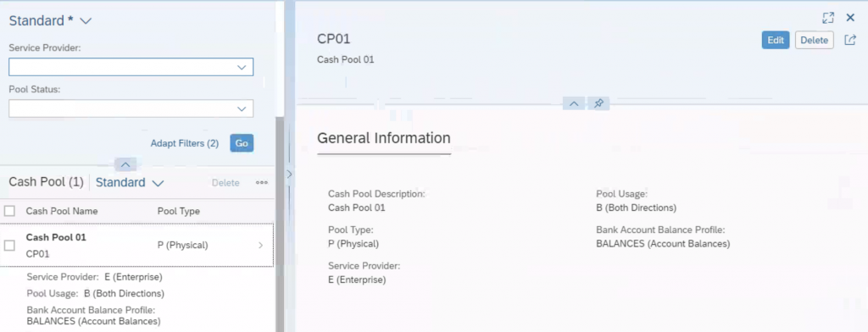
Task: Click the bold Cash Pool 01 row name
Action: point(56,237)
